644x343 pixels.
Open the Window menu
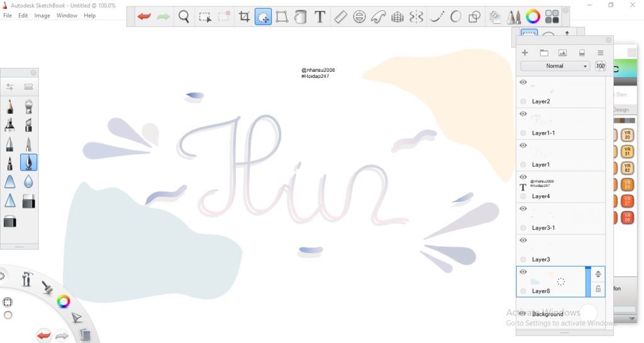coord(67,15)
